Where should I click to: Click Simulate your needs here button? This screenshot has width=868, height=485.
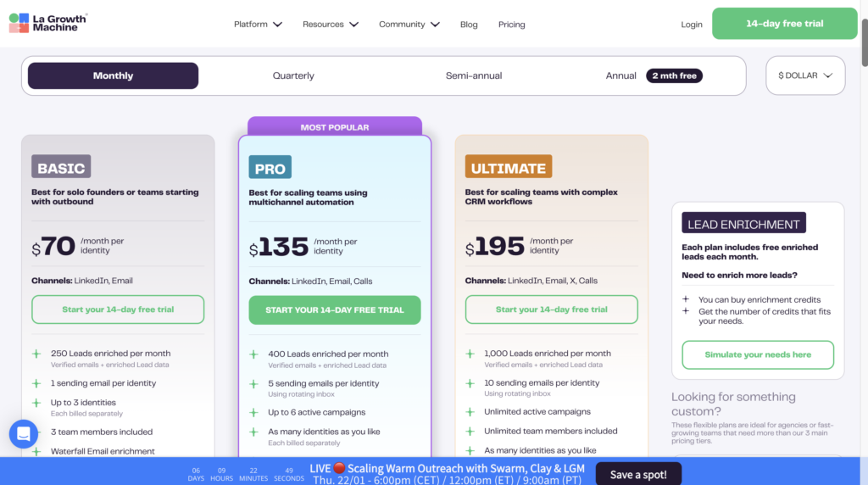758,355
